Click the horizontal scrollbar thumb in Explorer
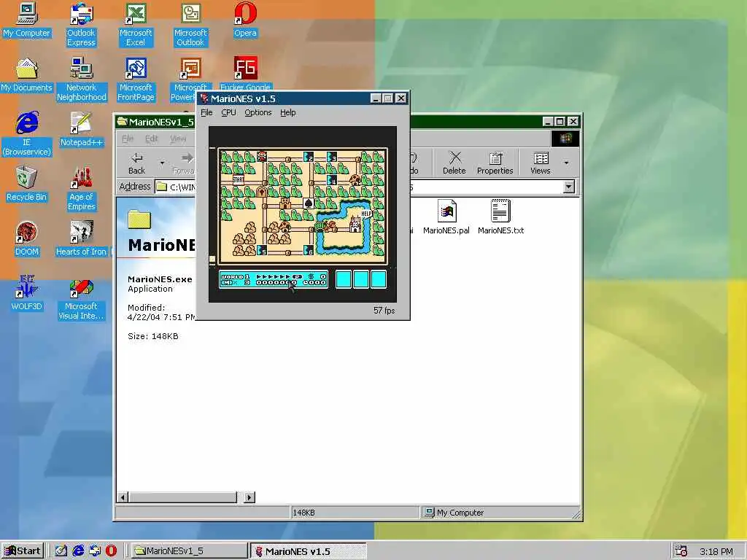The width and height of the screenshot is (747, 560). pyautogui.click(x=182, y=497)
